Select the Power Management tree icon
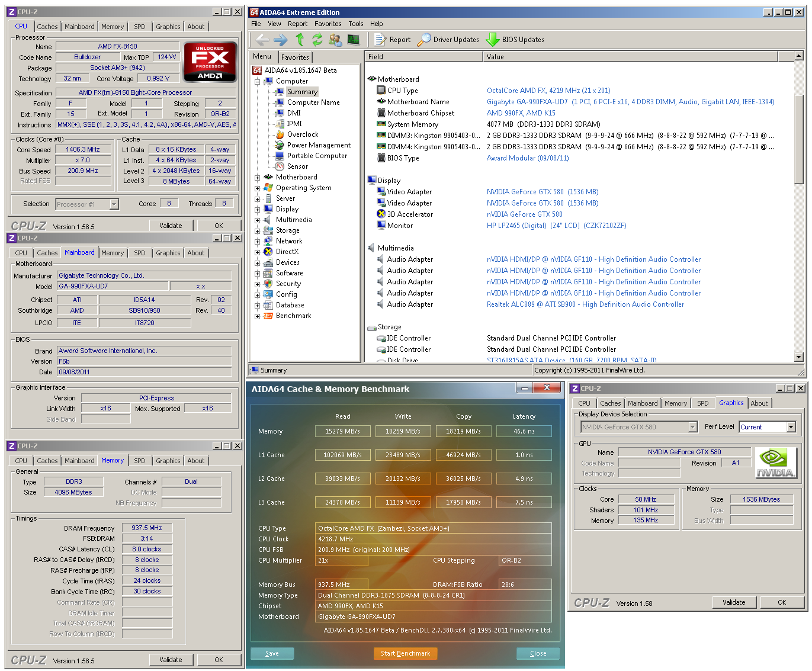Screen dimensions: 812x671 click(x=280, y=145)
